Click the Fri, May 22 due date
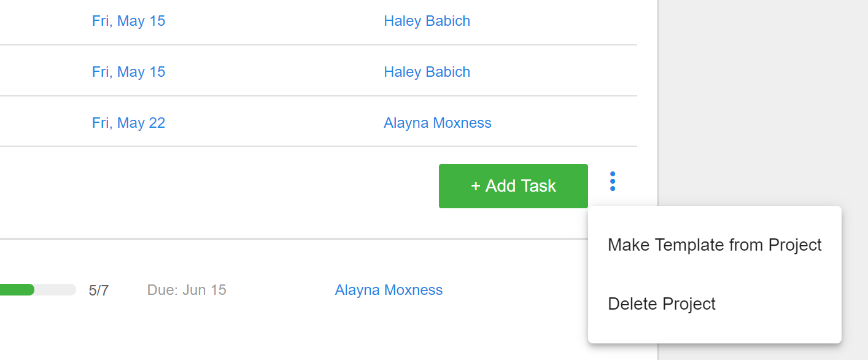The width and height of the screenshot is (868, 360). [129, 123]
